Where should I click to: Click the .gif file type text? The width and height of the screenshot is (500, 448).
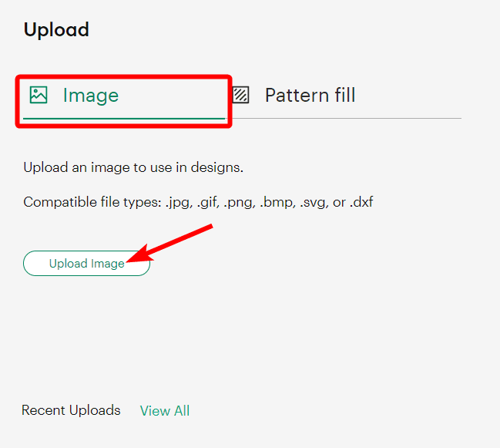[x=209, y=202]
